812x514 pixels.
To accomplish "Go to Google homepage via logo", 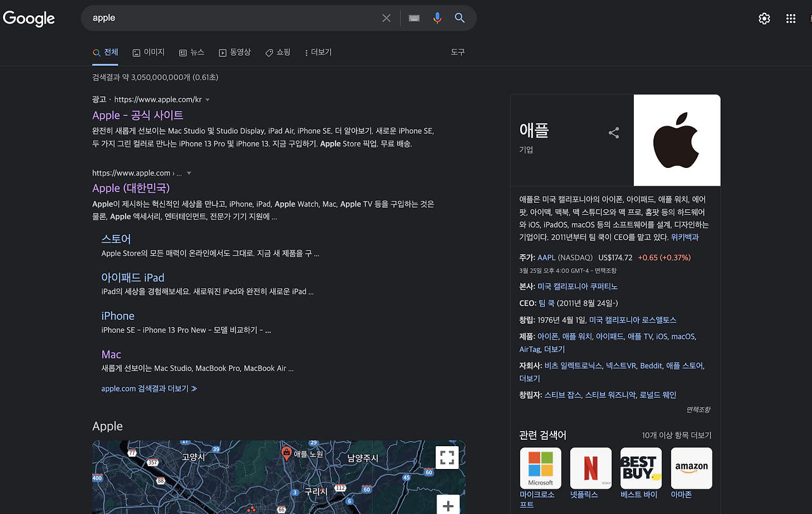I will (29, 18).
